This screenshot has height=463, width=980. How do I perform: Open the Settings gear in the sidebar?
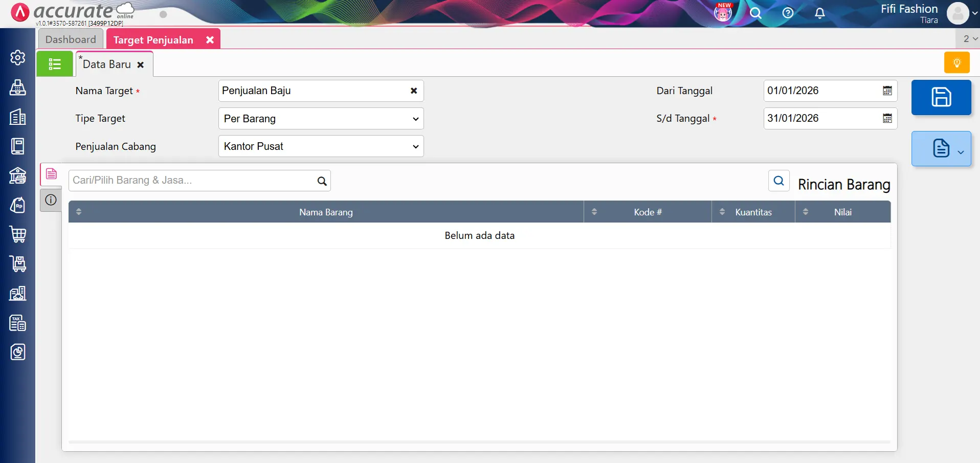pyautogui.click(x=18, y=57)
